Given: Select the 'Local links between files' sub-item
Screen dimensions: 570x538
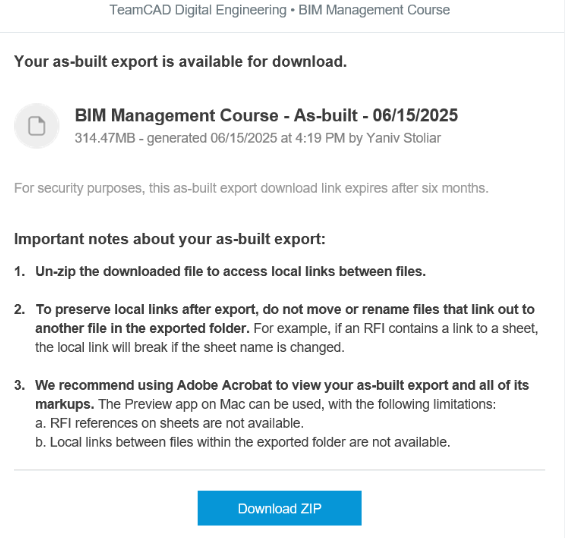Looking at the screenshot, I should pyautogui.click(x=242, y=442).
